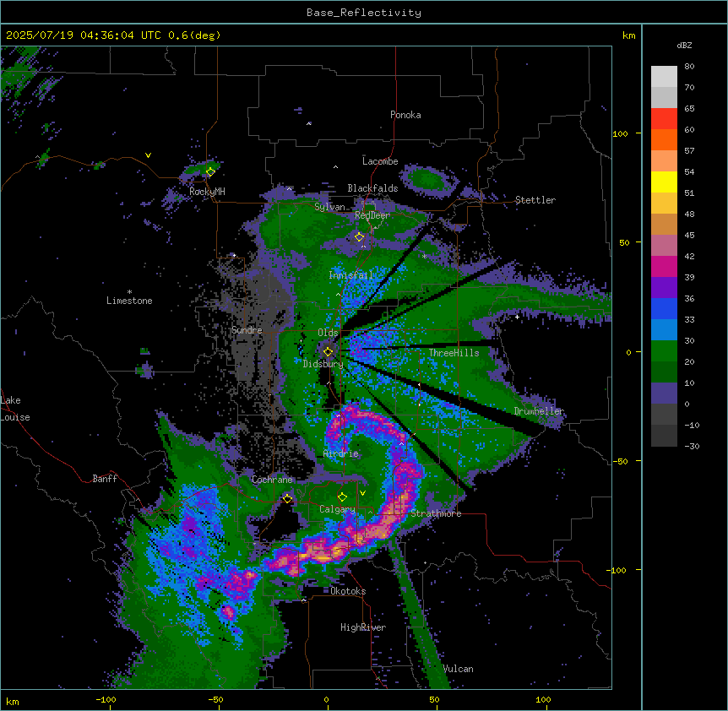Click the yellow V marker northeast of Calgary
Screen dimensions: 728x711
362,493
